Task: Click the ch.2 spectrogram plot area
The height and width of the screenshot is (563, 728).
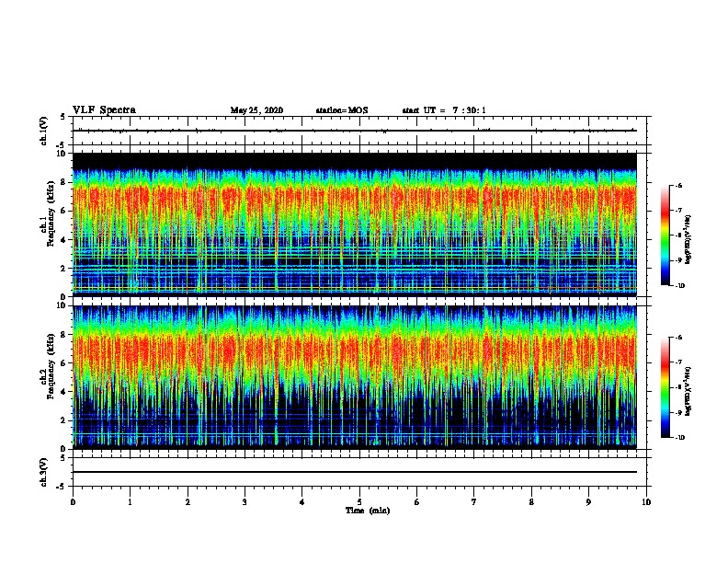Action: click(355, 377)
